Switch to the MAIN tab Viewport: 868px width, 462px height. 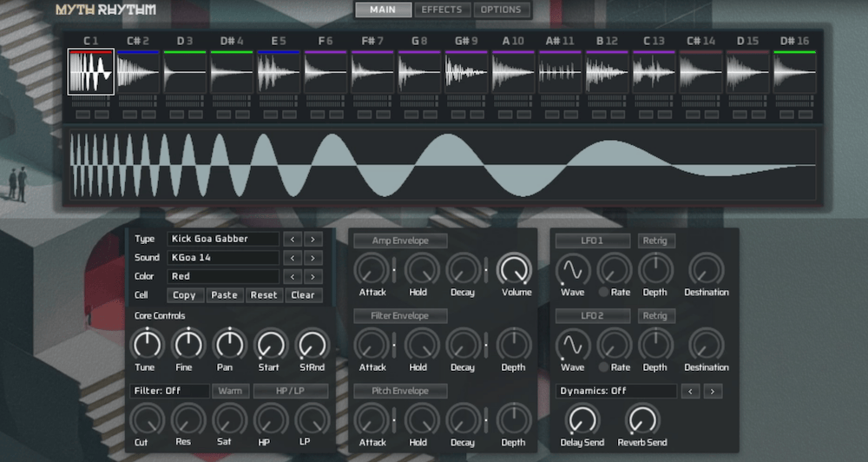coord(383,10)
